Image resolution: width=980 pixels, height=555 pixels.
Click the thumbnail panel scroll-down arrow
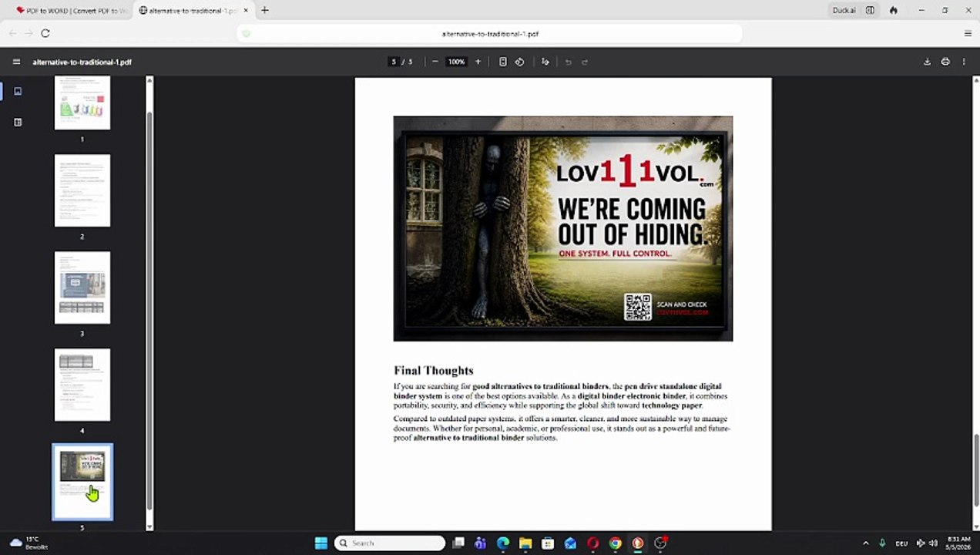point(149,527)
